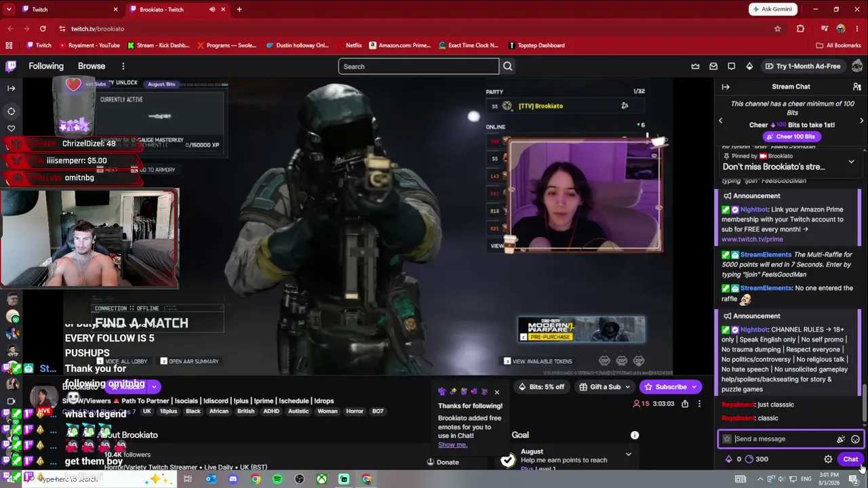Close the Thanks for following popup

(x=496, y=392)
